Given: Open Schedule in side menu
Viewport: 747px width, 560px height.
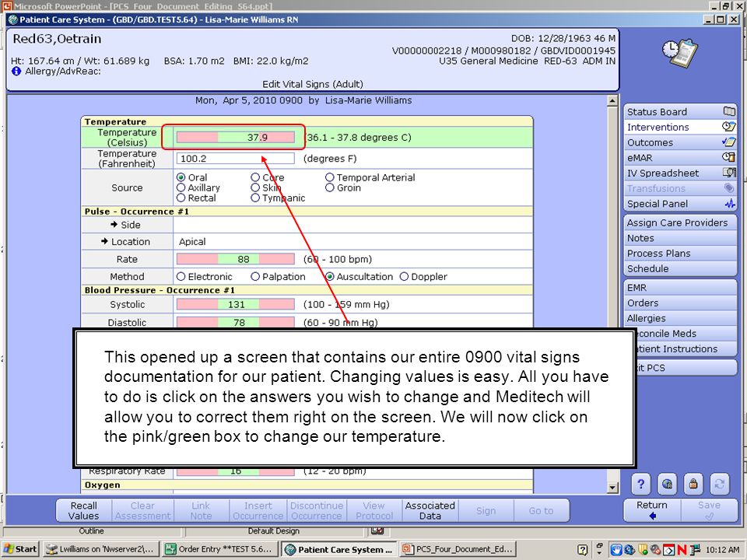Looking at the screenshot, I should [x=680, y=268].
